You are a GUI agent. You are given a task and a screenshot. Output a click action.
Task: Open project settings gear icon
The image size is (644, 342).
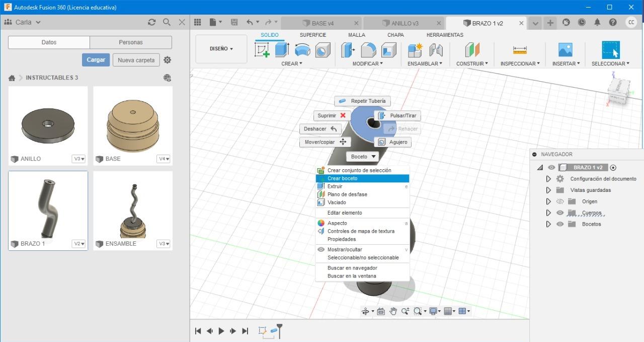pyautogui.click(x=168, y=60)
